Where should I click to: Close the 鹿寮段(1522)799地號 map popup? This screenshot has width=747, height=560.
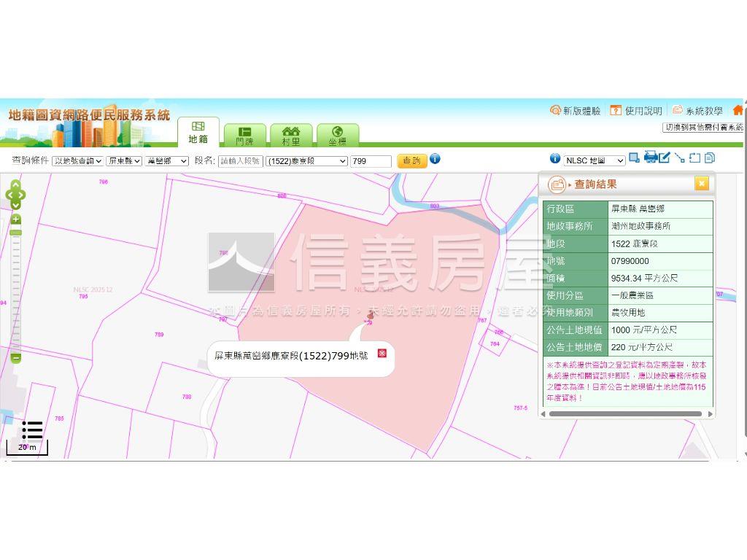(382, 353)
